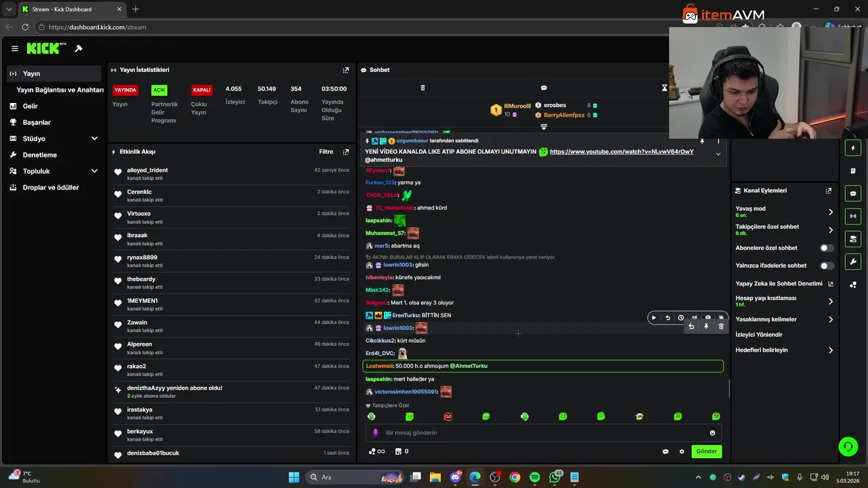Click the KAPALI multistream badge

pyautogui.click(x=201, y=90)
